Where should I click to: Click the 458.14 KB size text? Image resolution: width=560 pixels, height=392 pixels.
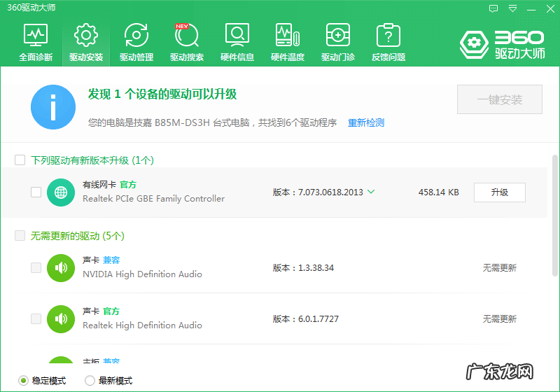point(439,192)
